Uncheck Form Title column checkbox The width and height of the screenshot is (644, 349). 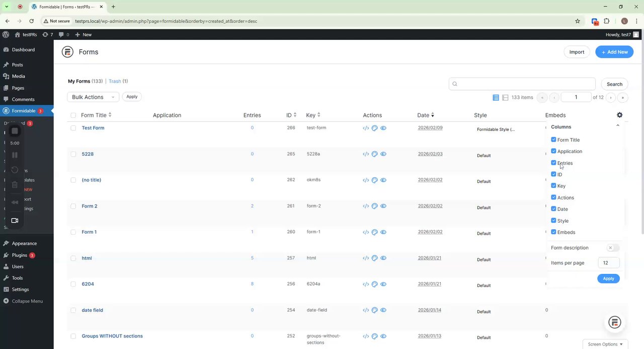(x=553, y=139)
